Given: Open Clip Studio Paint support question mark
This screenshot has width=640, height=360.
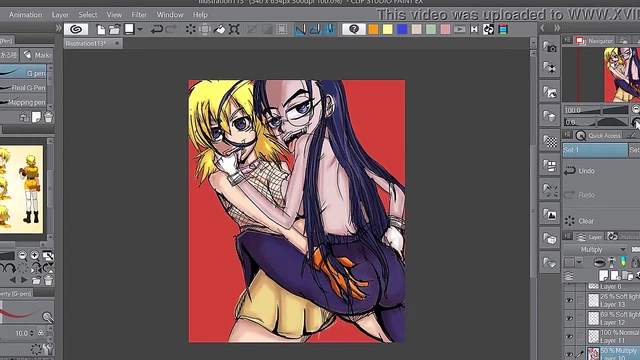Looking at the screenshot, I should [353, 29].
